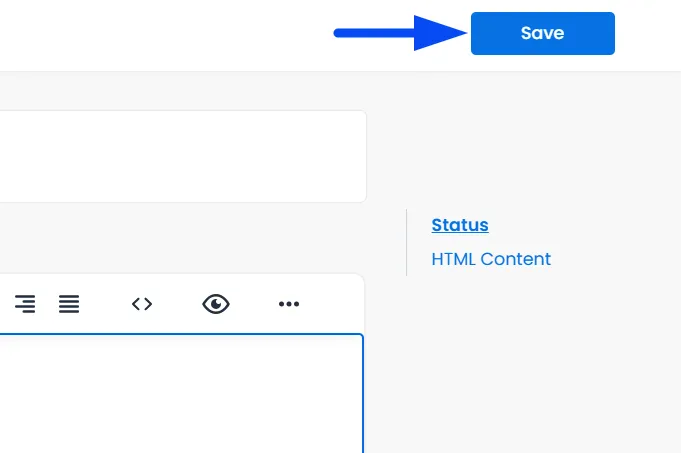Select HTML Content in the side navigation
This screenshot has height=453, width=681.
[x=491, y=259]
